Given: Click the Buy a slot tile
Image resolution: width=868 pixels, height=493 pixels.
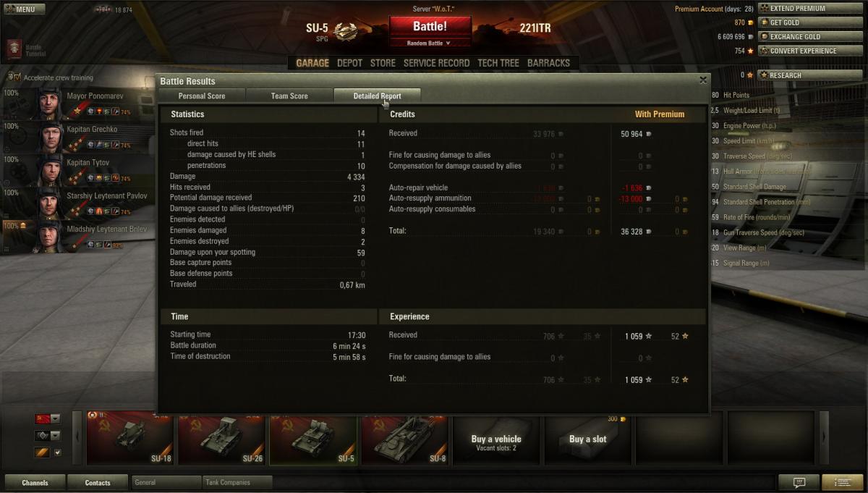Looking at the screenshot, I should [587, 438].
